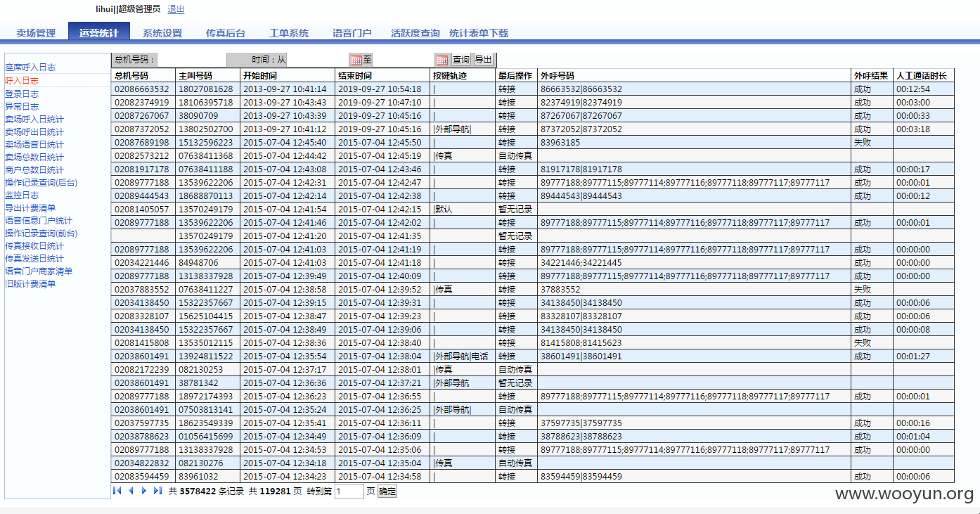Open 传真发送日统计 sidebar link
The image size is (980, 514).
34,258
